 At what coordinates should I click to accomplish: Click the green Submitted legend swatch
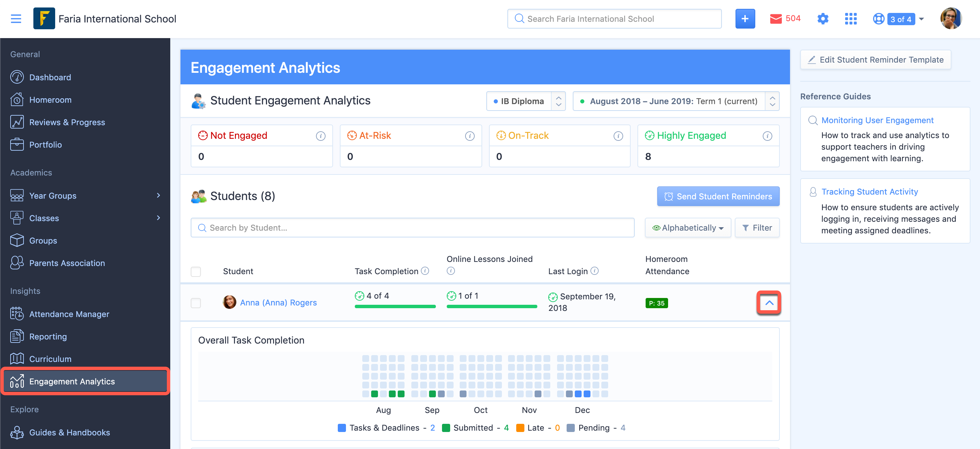click(446, 428)
